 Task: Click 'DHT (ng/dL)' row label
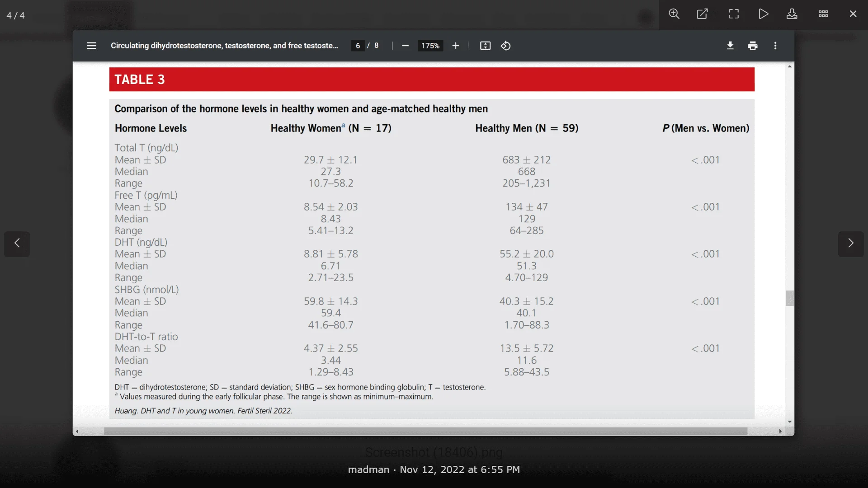coord(141,242)
